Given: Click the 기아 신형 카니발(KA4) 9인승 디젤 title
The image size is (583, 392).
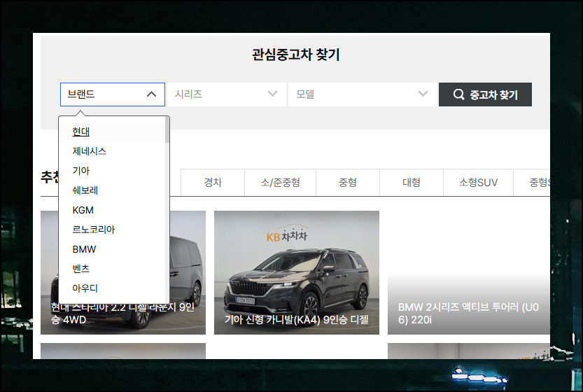Looking at the screenshot, I should (296, 320).
